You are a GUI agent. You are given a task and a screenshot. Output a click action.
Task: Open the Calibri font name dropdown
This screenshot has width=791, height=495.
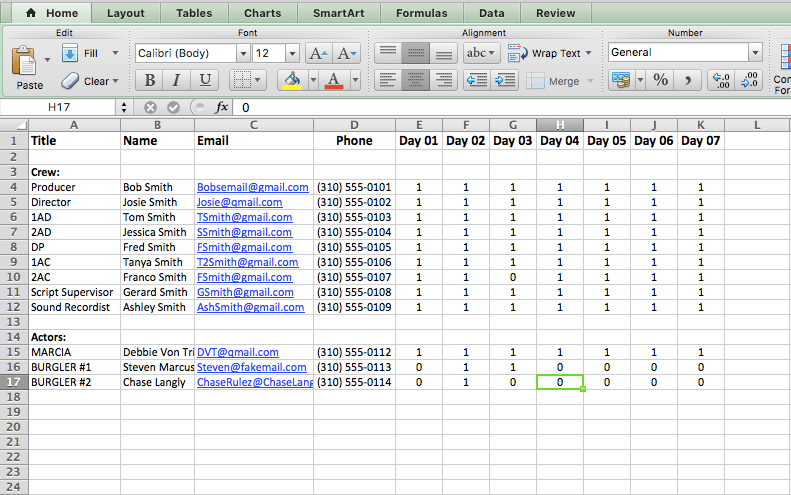pyautogui.click(x=243, y=53)
